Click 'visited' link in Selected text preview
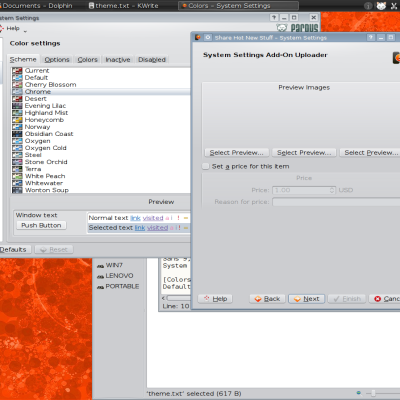The image size is (400, 400). (158, 228)
